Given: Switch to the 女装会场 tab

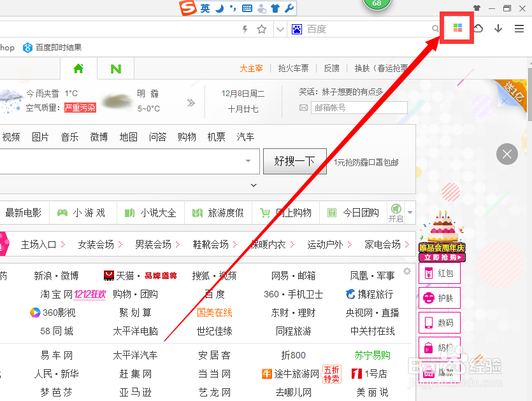Looking at the screenshot, I should pyautogui.click(x=96, y=244).
